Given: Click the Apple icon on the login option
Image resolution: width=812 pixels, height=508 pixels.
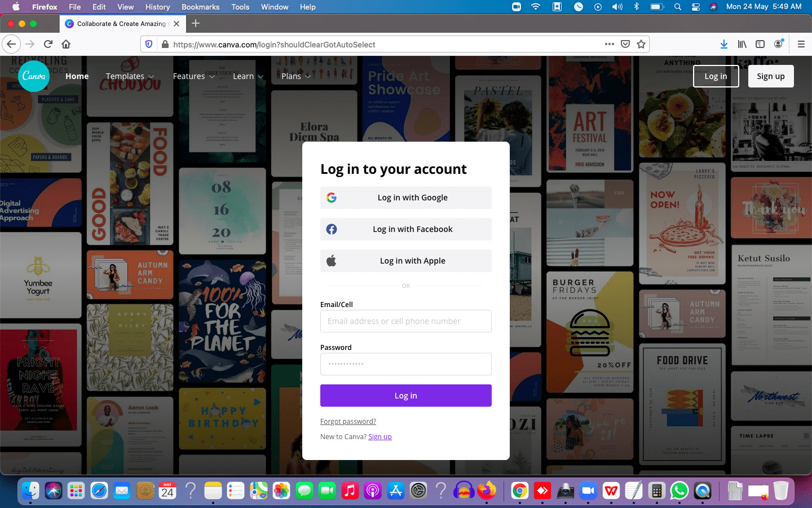Looking at the screenshot, I should pyautogui.click(x=332, y=261).
